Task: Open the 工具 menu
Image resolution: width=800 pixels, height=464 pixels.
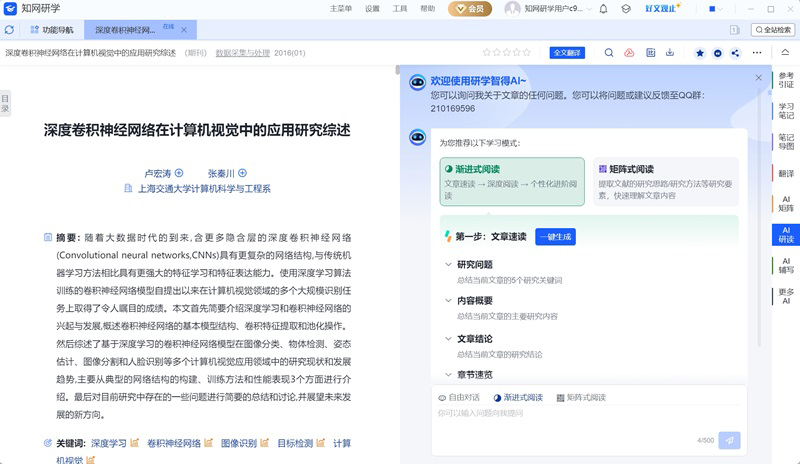Action: [399, 9]
